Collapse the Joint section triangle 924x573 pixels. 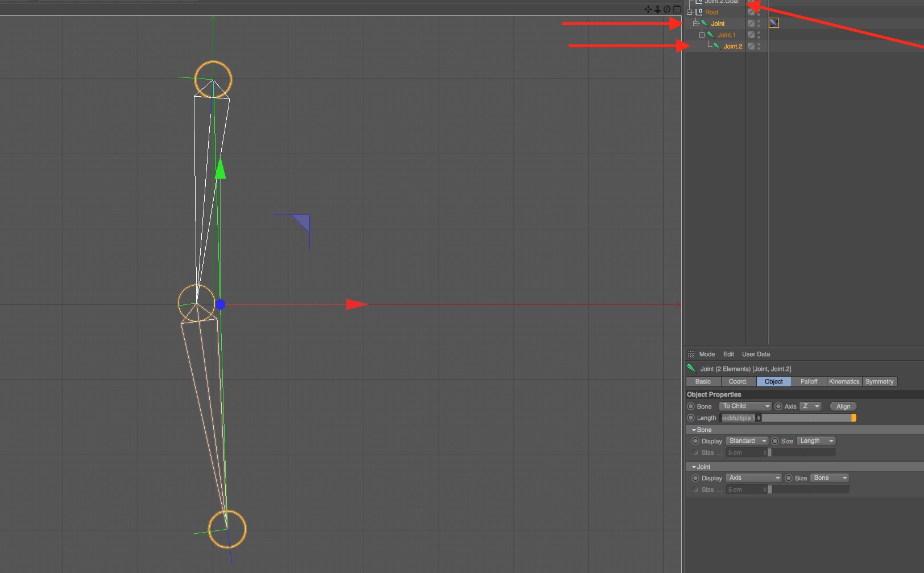click(x=694, y=467)
